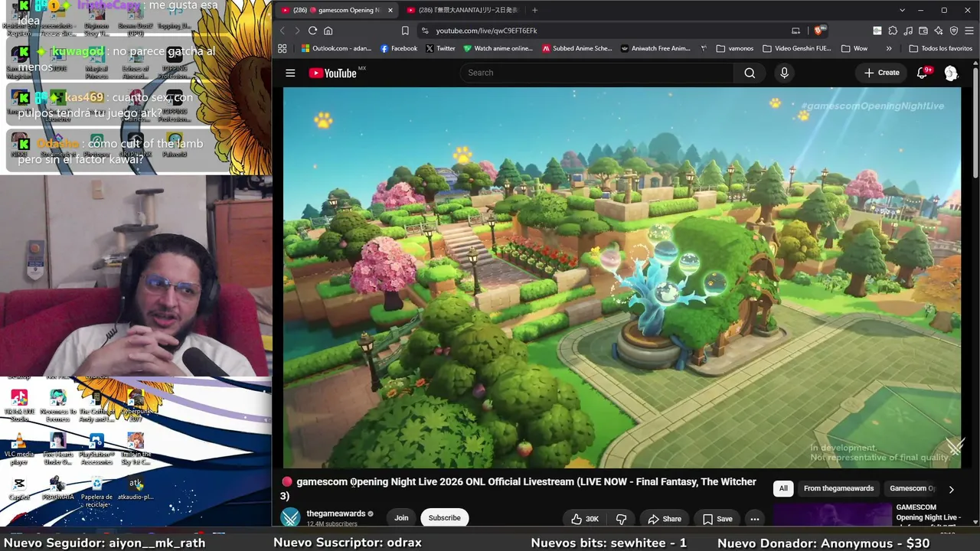Viewport: 980px width, 551px height.
Task: Click the gamescom video player
Action: [622, 277]
